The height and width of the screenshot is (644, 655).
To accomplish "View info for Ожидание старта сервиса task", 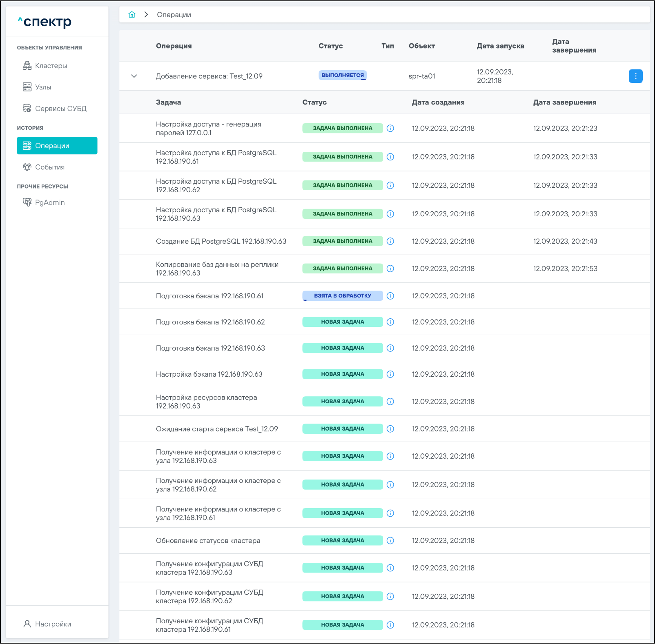I will (390, 429).
